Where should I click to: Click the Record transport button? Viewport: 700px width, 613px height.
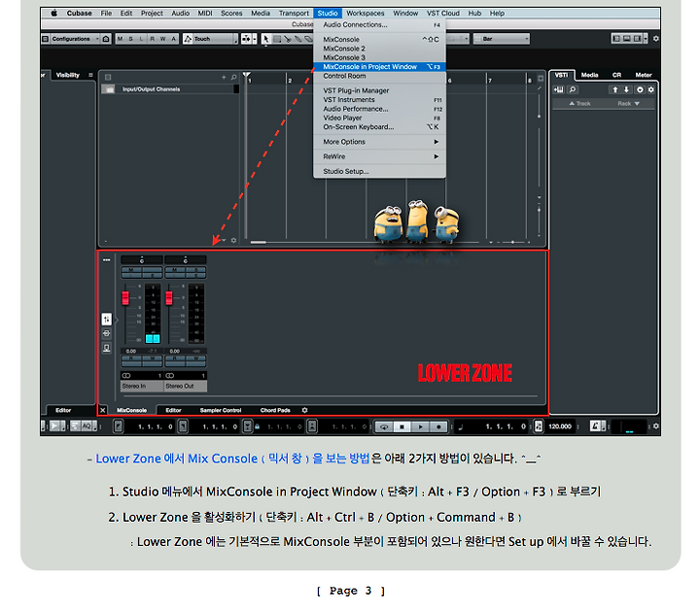tap(438, 426)
